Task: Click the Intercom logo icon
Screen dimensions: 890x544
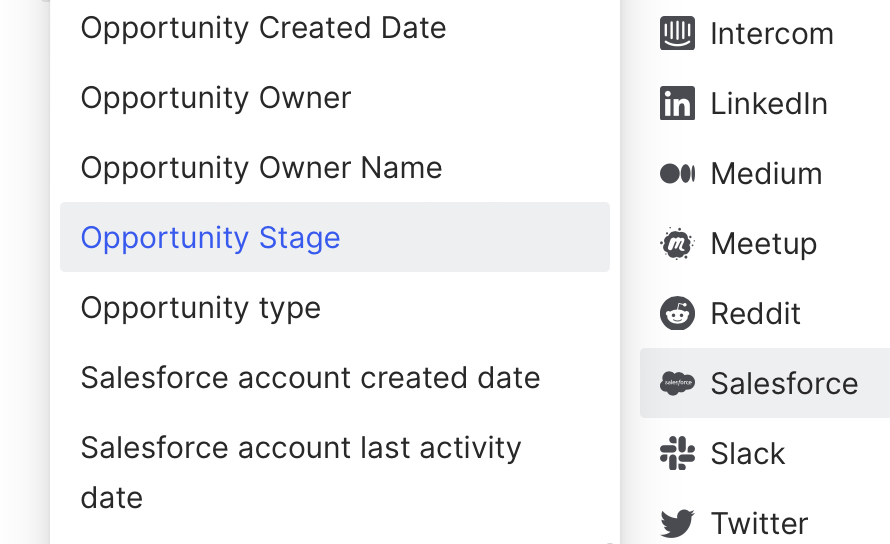Action: pyautogui.click(x=677, y=34)
